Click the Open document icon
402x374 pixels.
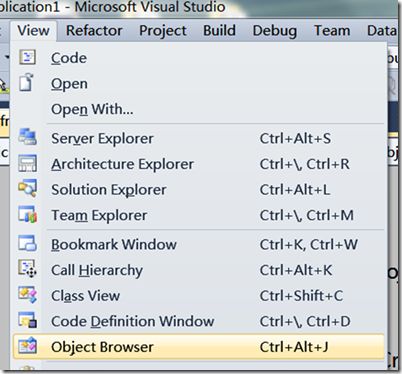27,82
